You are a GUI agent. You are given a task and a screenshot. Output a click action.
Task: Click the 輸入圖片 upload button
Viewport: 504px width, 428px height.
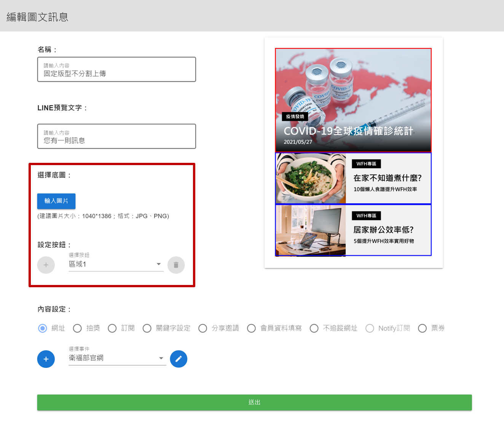pyautogui.click(x=56, y=201)
